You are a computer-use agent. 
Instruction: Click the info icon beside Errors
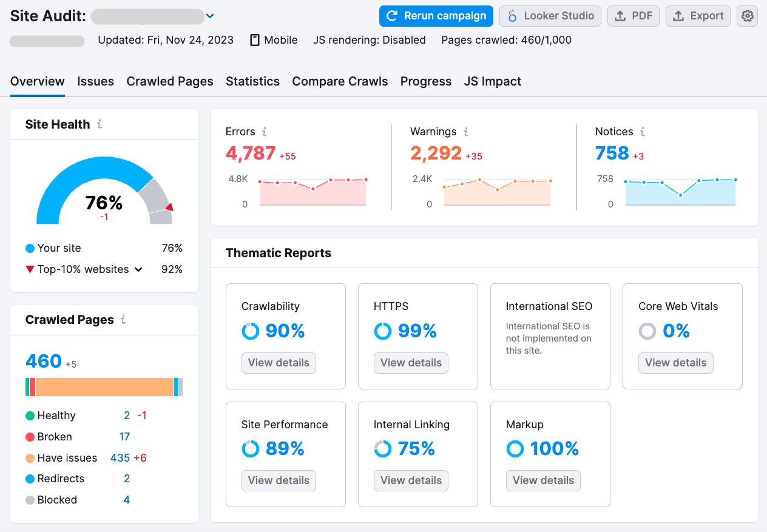(266, 132)
